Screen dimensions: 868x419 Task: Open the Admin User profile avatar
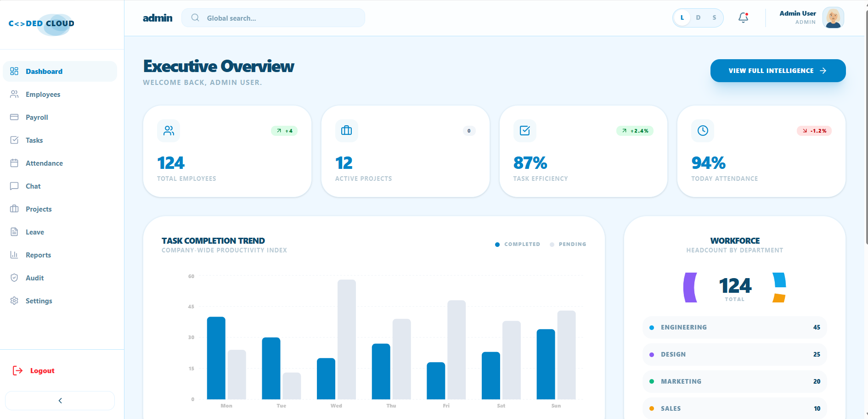[x=833, y=17]
